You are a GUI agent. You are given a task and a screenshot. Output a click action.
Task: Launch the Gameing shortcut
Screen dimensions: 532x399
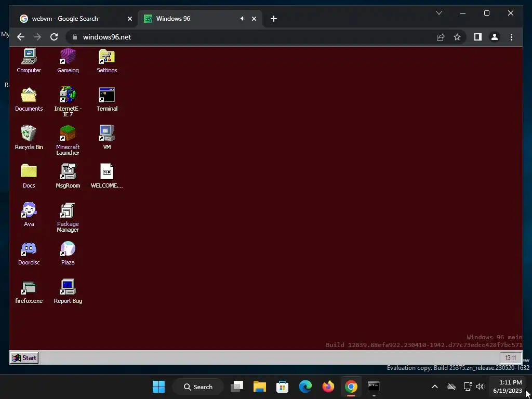[68, 61]
